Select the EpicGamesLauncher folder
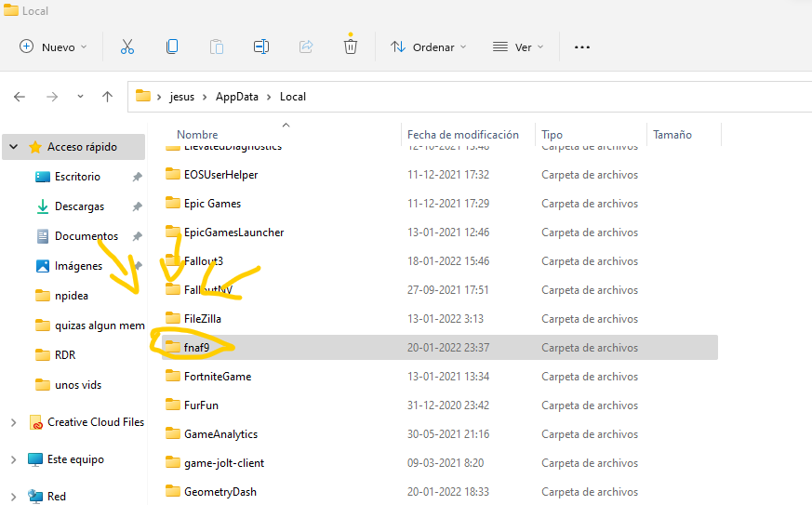Image resolution: width=812 pixels, height=505 pixels. click(x=234, y=233)
